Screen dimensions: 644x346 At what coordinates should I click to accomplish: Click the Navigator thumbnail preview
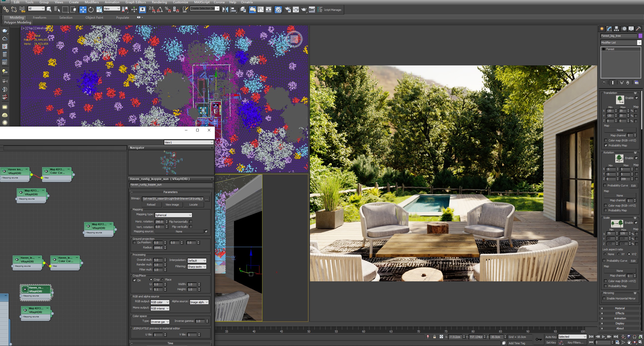coord(171,162)
